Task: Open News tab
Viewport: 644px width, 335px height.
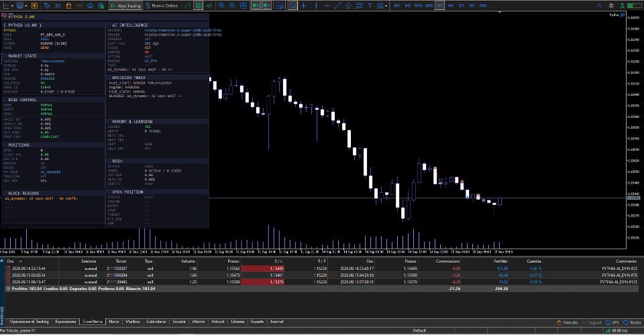Action: pyautogui.click(x=114, y=322)
